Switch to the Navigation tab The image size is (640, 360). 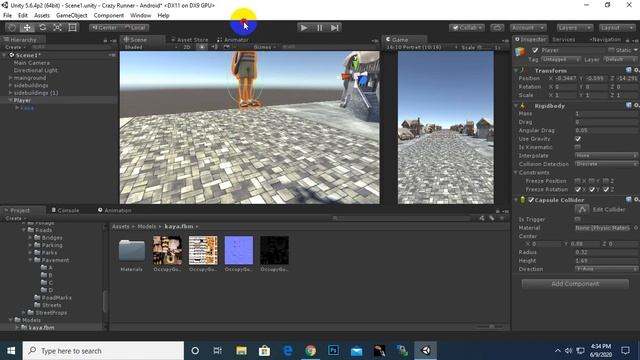[606, 39]
